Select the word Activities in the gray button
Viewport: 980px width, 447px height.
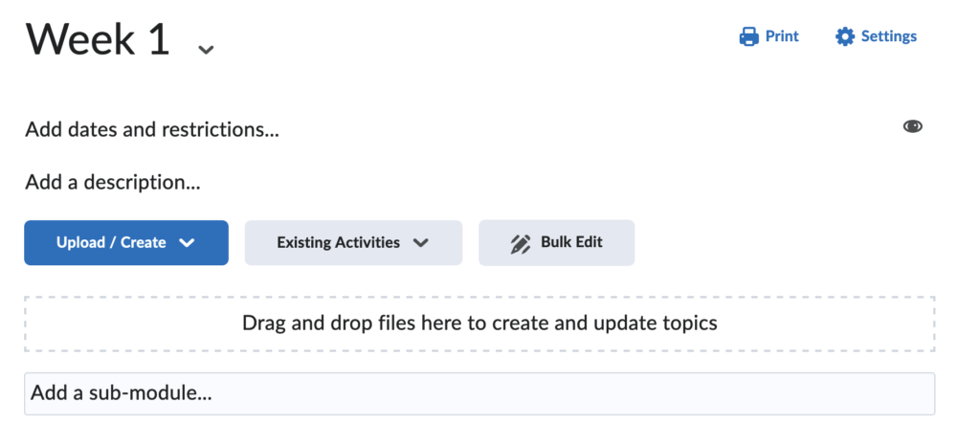point(367,242)
